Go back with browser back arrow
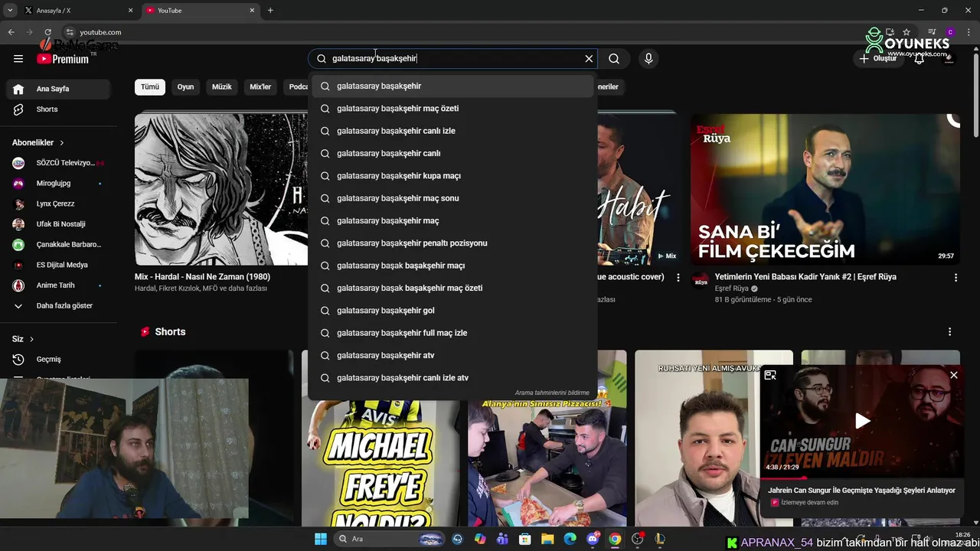The image size is (980, 551). coord(11,32)
